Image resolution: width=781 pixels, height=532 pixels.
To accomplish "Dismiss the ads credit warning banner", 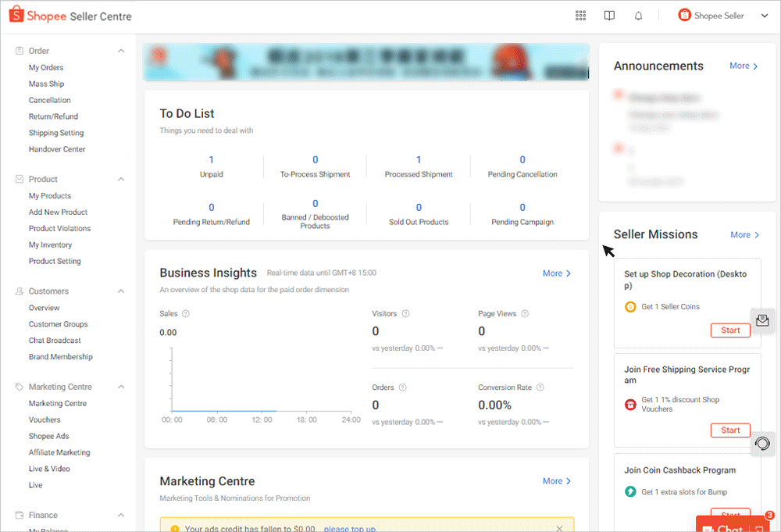I will pos(559,529).
